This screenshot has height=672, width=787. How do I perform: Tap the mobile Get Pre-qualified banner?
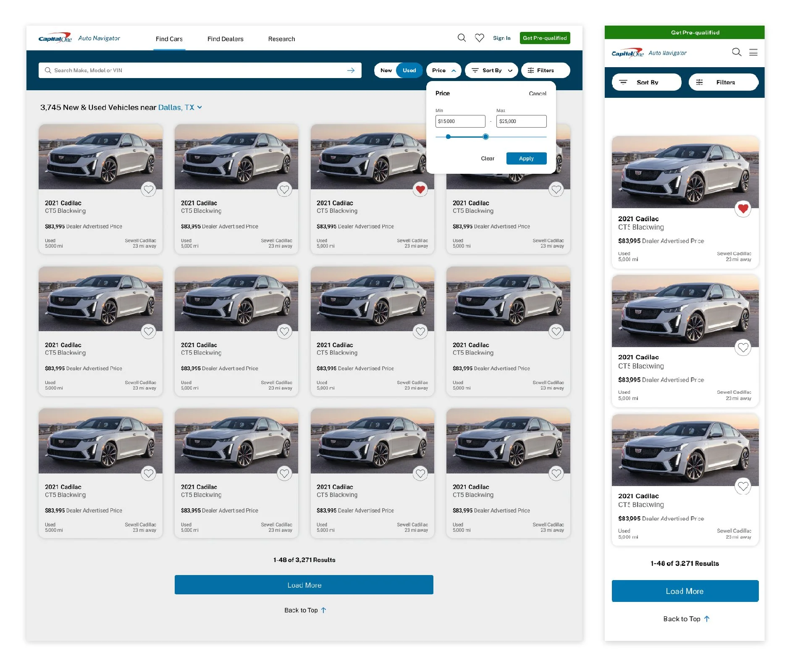685,32
